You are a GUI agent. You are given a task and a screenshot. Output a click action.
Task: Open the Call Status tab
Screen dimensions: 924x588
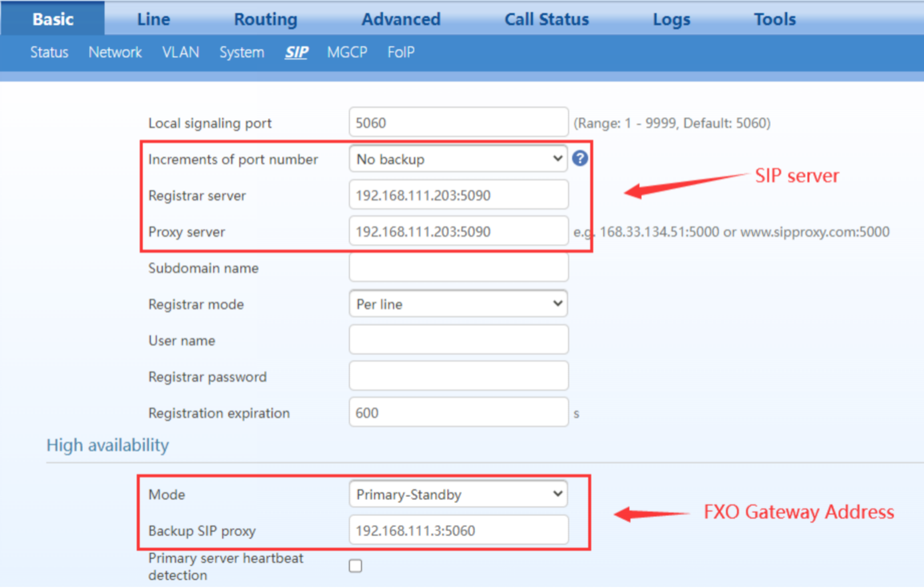click(x=546, y=19)
